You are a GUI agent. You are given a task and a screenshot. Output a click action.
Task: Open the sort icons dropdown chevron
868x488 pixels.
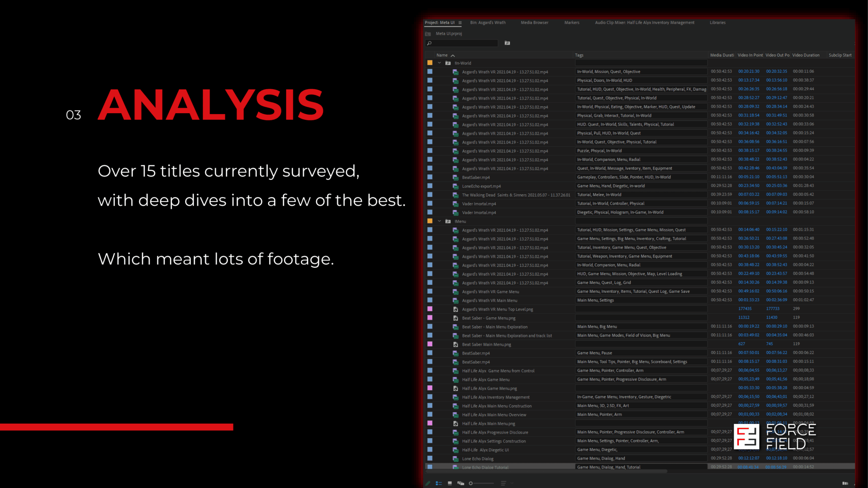click(512, 483)
